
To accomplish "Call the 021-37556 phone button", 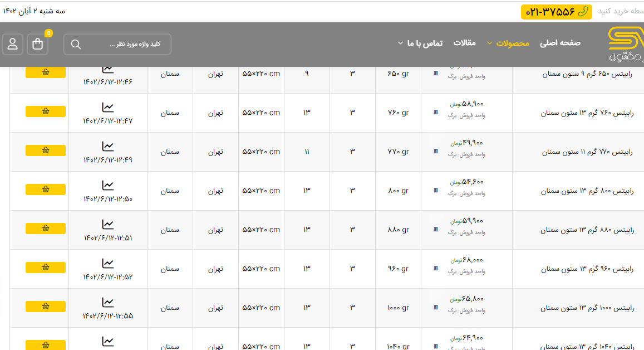I will pyautogui.click(x=556, y=12).
